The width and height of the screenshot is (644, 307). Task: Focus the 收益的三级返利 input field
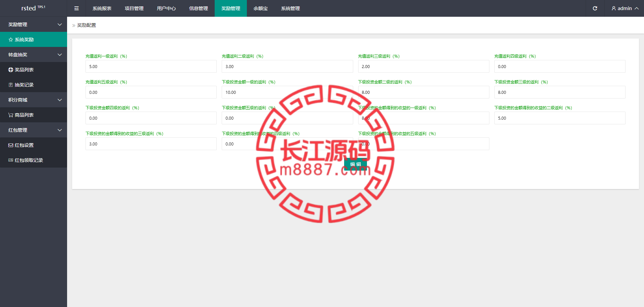click(x=151, y=144)
